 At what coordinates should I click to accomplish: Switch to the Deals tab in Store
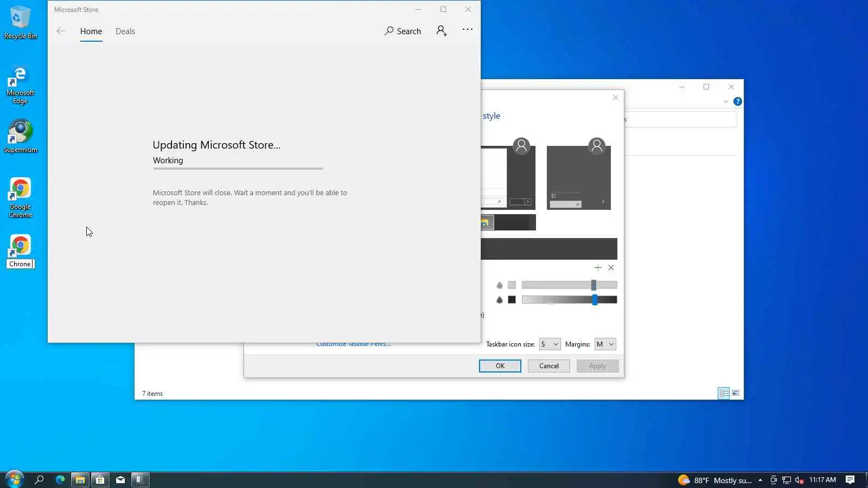tap(125, 31)
